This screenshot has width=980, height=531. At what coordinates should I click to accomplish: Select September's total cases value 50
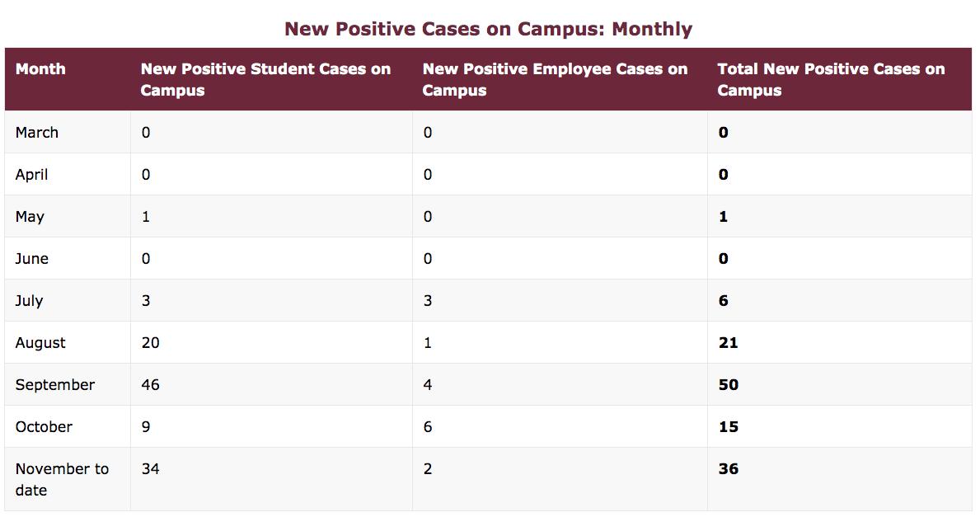click(728, 385)
